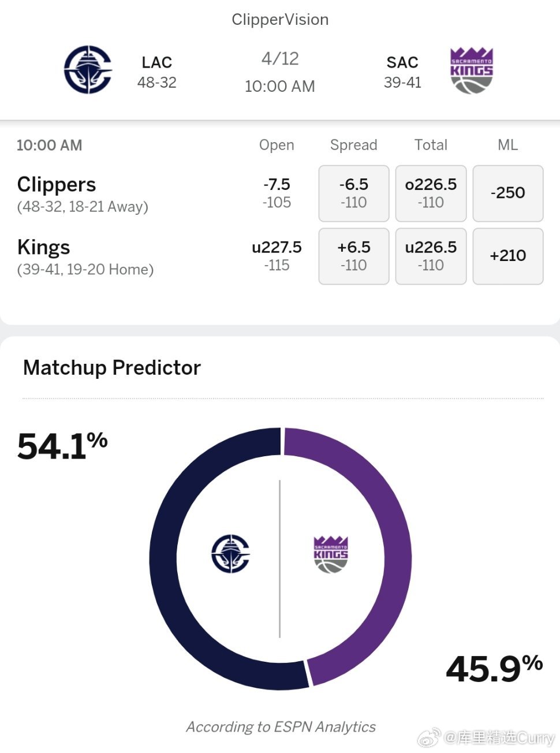Tap the Sacramento Kings logo in the header
Image resolution: width=560 pixels, height=753 pixels.
(472, 70)
